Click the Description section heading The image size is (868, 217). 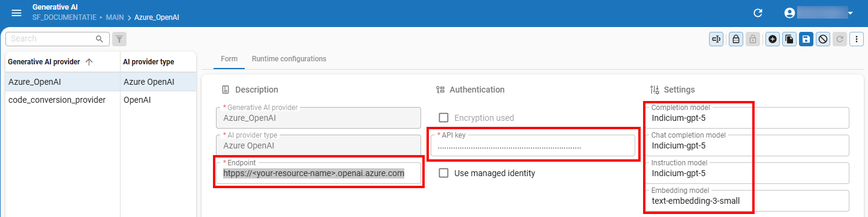pyautogui.click(x=257, y=90)
